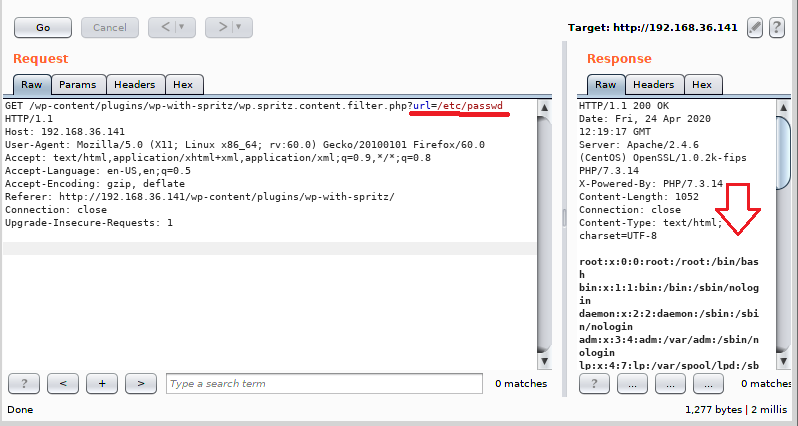Go to the previous request in history
798x426 pixels.
point(165,27)
